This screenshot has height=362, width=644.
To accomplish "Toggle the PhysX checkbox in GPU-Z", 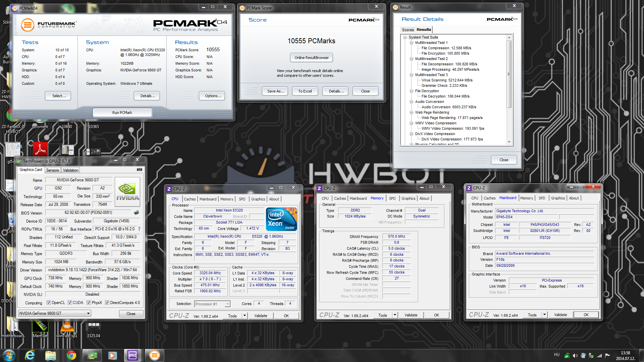I will click(89, 303).
